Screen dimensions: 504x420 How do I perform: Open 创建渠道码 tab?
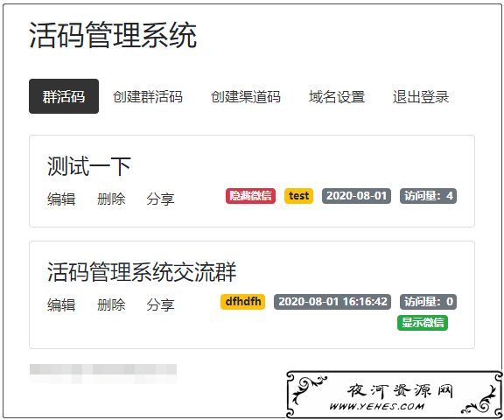pos(246,97)
